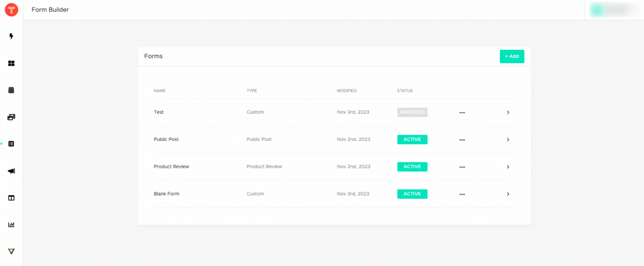Open the dashboard grid sidebar icon
Screen dimensions: 644x266
11,63
